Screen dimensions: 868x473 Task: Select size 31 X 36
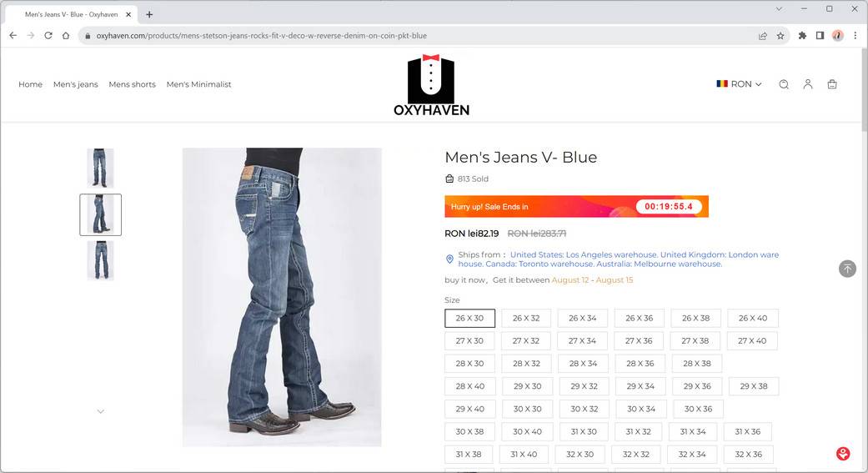click(x=747, y=431)
